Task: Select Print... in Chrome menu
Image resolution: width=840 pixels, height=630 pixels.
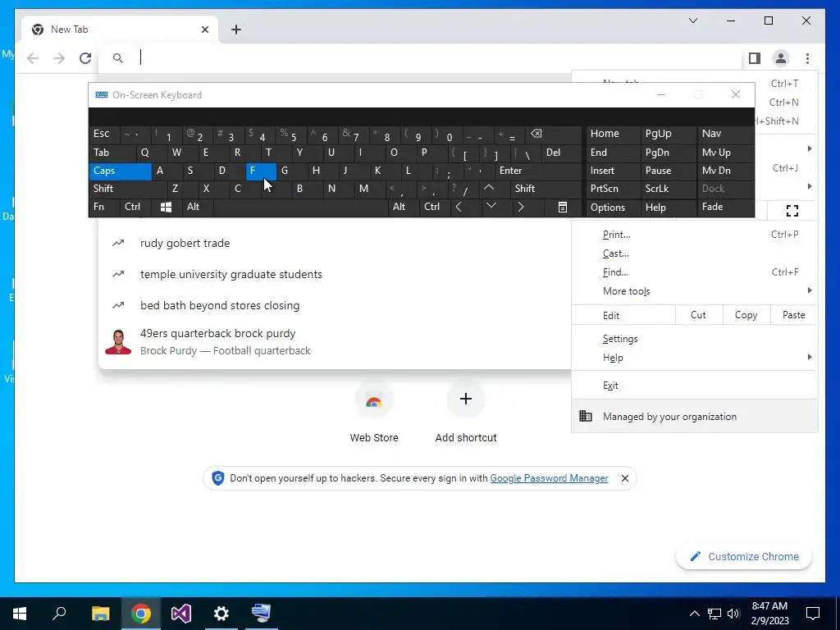Action: pos(694,234)
